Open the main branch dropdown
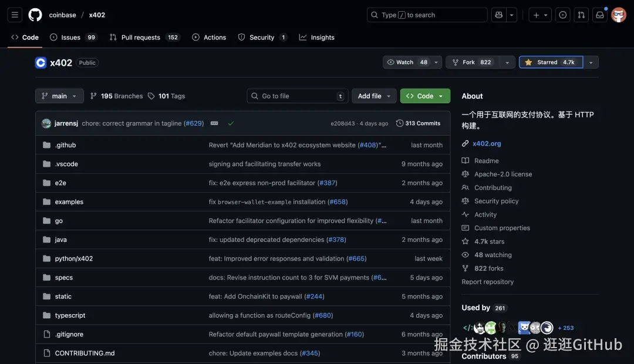634x364 pixels. (59, 96)
